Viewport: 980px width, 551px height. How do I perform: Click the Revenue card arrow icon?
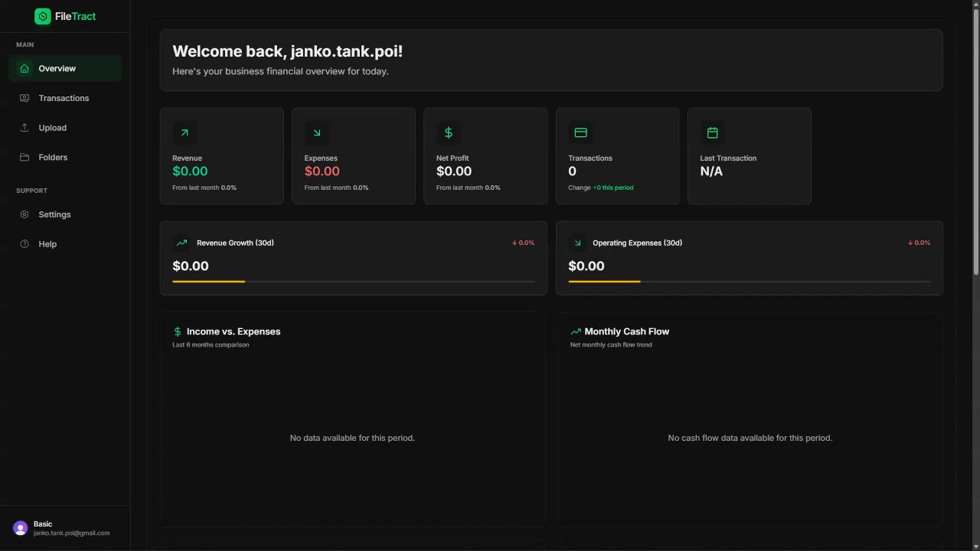(x=185, y=132)
